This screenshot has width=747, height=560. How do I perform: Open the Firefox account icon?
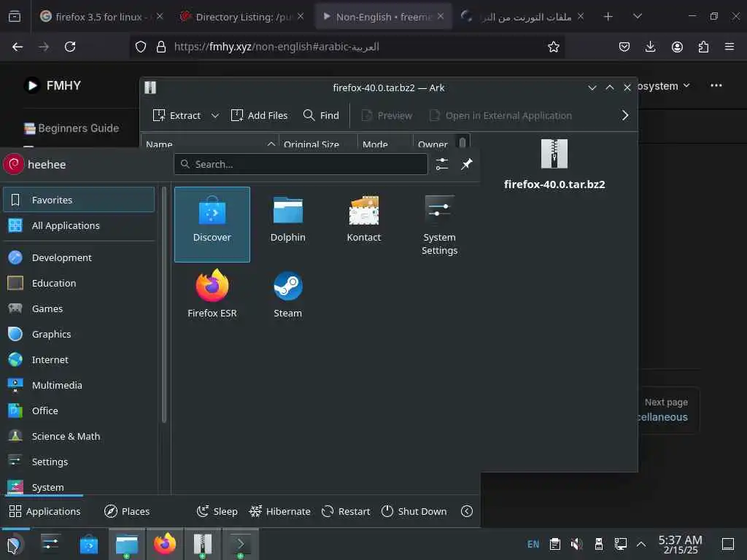tap(677, 47)
